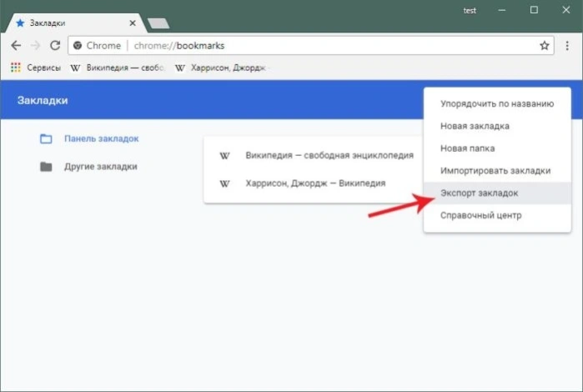Click the address bar showing chrome://bookmarks

tap(310, 46)
